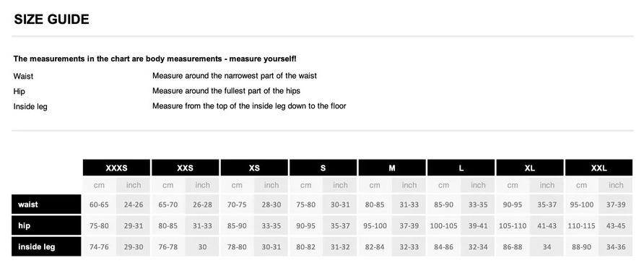Click the Inside leg measurement instruction text

249,106
